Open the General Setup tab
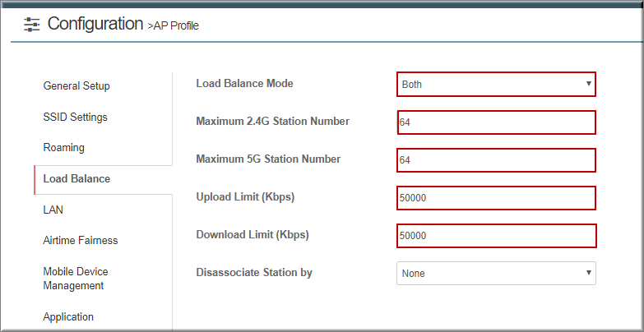Viewport: 644px width, 332px height. [76, 86]
